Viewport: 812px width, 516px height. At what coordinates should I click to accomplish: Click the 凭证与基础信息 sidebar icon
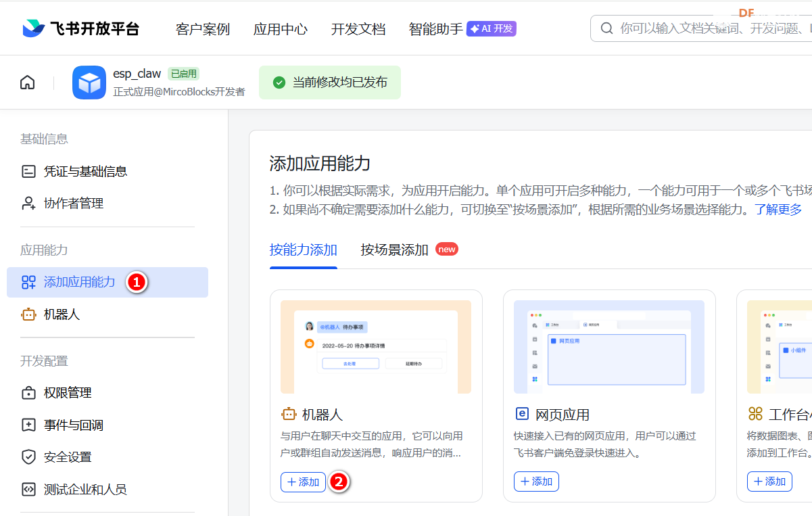click(28, 171)
